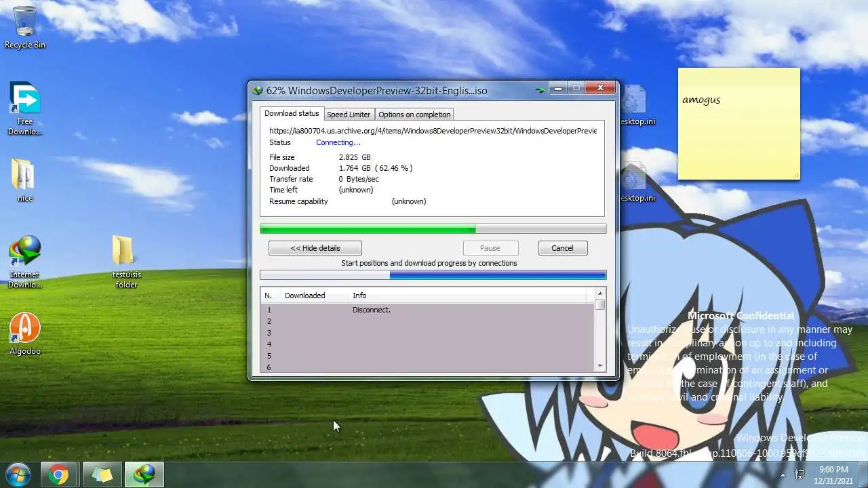Click the disabled Pause button
The image size is (868, 488).
click(x=490, y=248)
